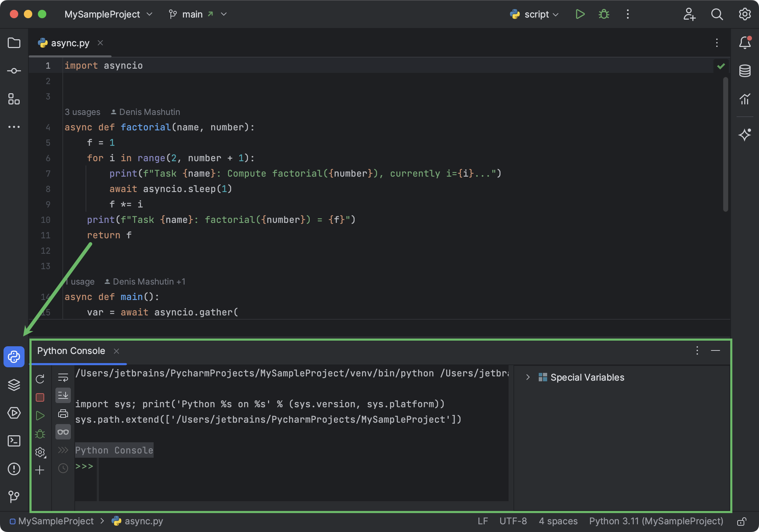This screenshot has height=532, width=759.
Task: Click the editor vertical scrollbar
Action: (x=725, y=144)
